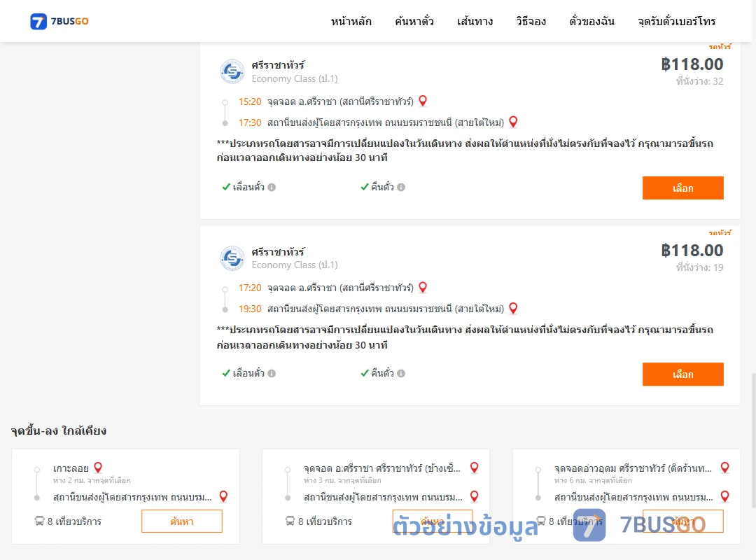
Task: Open map pin next to เกาะลอย
Action: click(x=98, y=468)
